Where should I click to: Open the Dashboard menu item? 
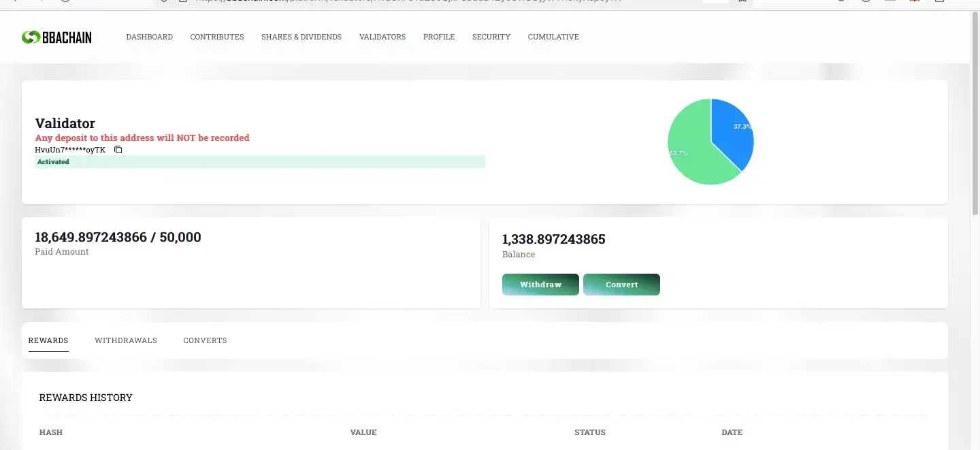coord(149,37)
